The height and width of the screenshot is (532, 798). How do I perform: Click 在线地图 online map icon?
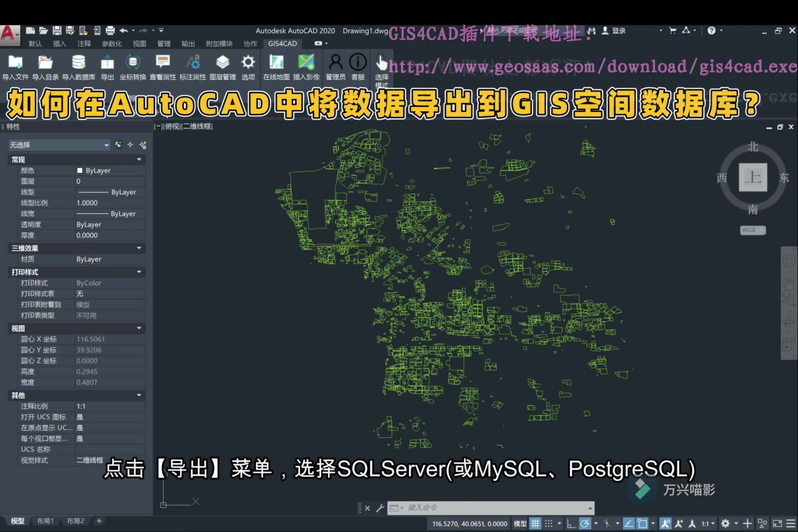(276, 62)
